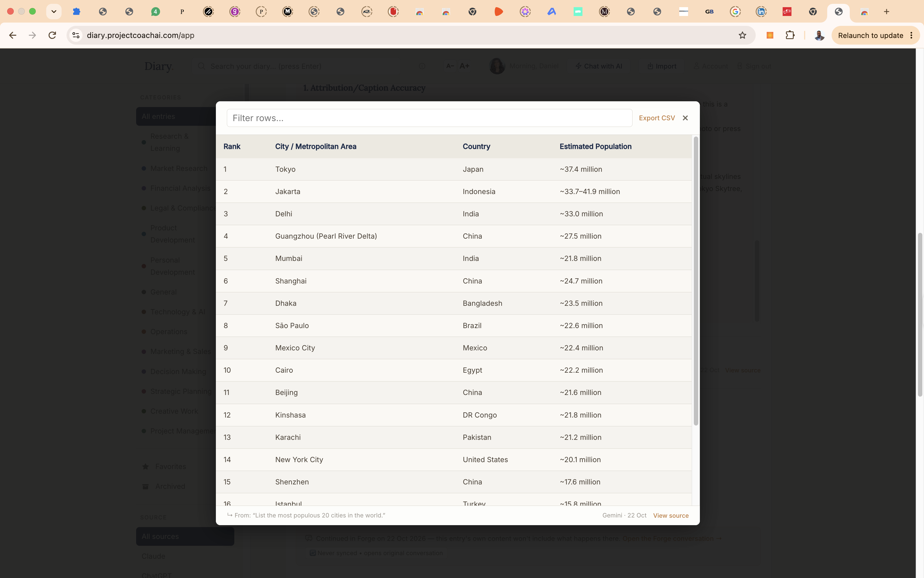Click the address bar URL

tap(141, 35)
